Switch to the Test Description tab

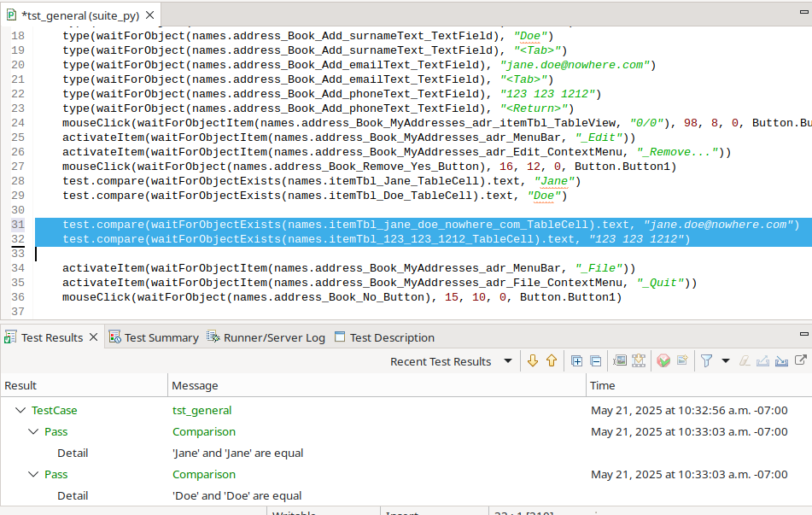392,337
